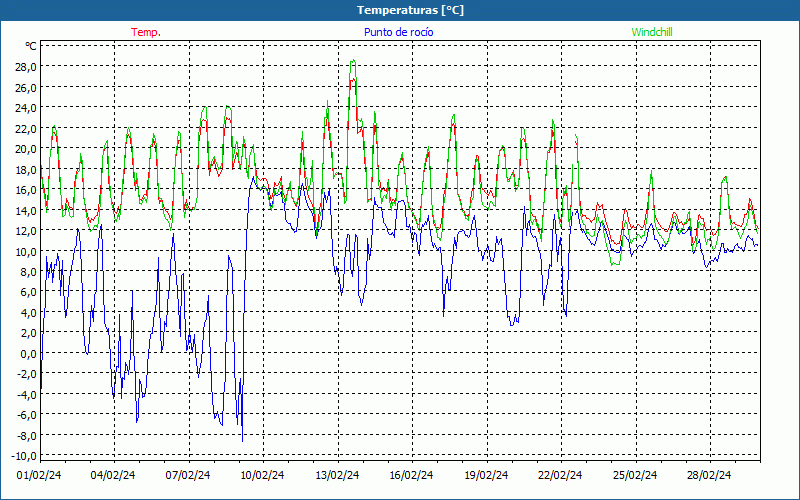
Task: Select the 24,0 y-axis value
Action: coord(27,108)
